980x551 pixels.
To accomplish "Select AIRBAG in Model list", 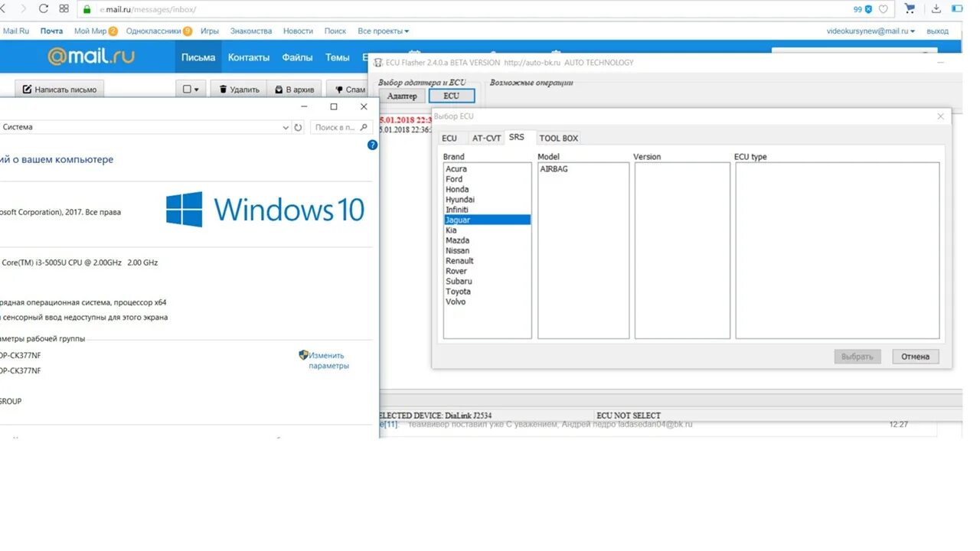I will point(583,169).
